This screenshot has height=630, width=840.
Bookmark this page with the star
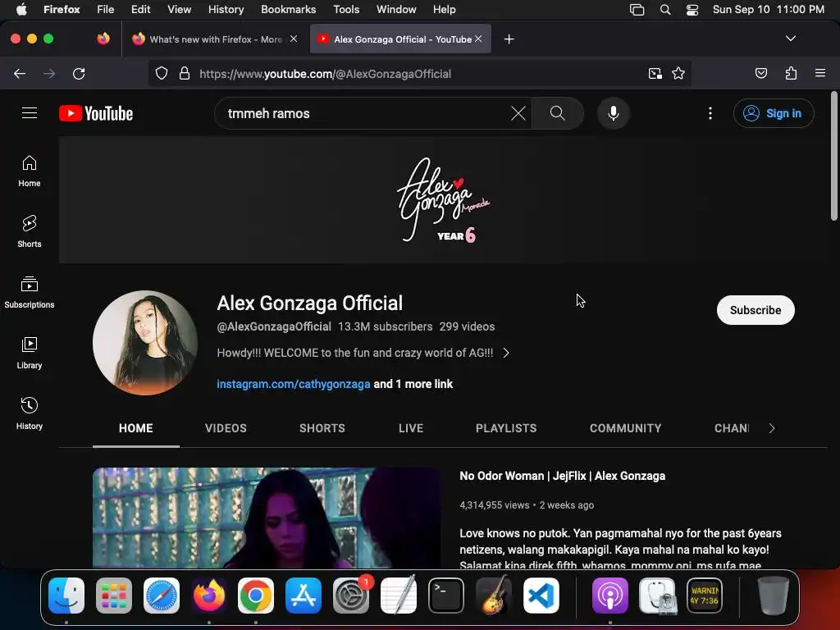[678, 73]
